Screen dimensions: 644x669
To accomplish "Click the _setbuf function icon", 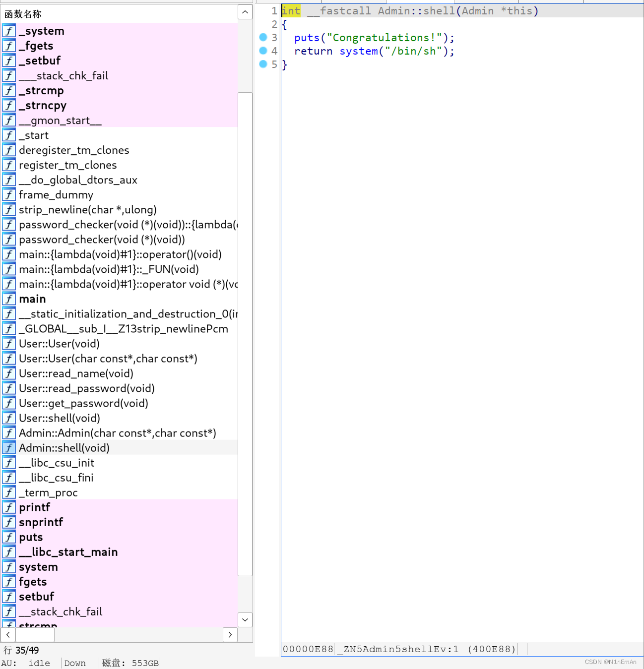I will pos(9,61).
